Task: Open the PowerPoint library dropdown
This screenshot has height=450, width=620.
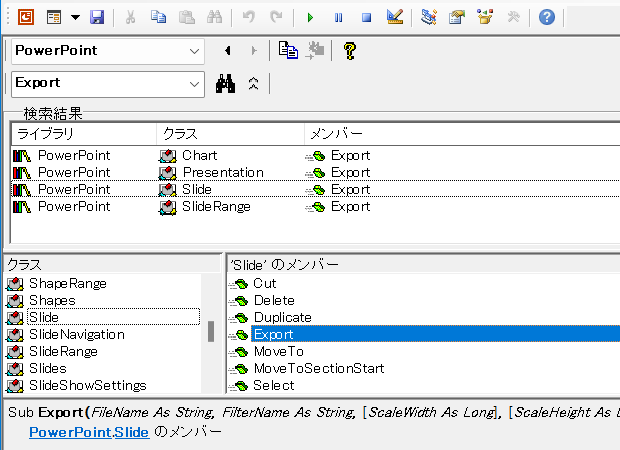Action: click(194, 51)
